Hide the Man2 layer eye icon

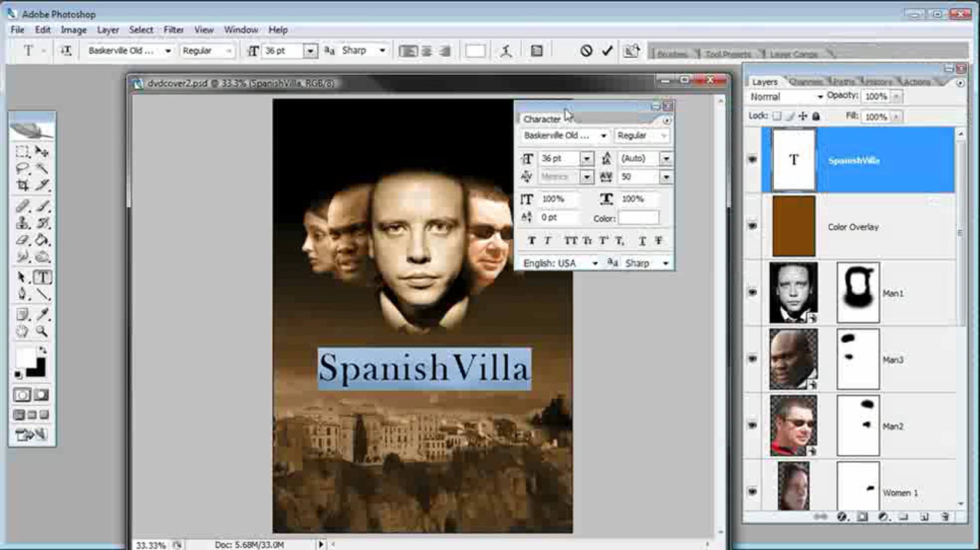point(753,425)
